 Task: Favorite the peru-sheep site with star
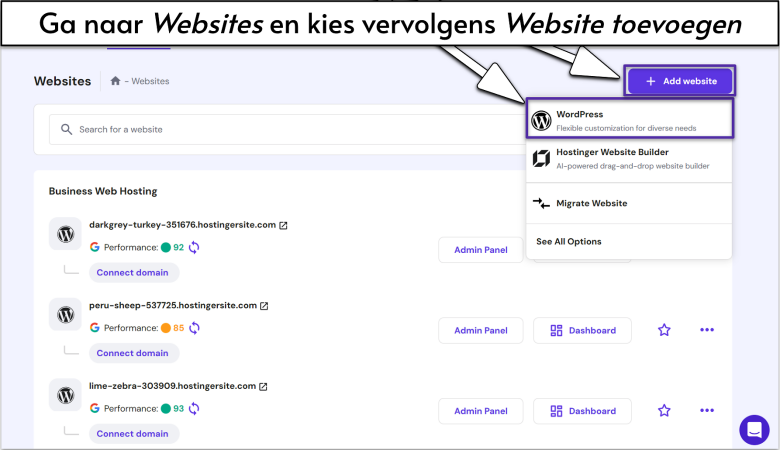[664, 330]
